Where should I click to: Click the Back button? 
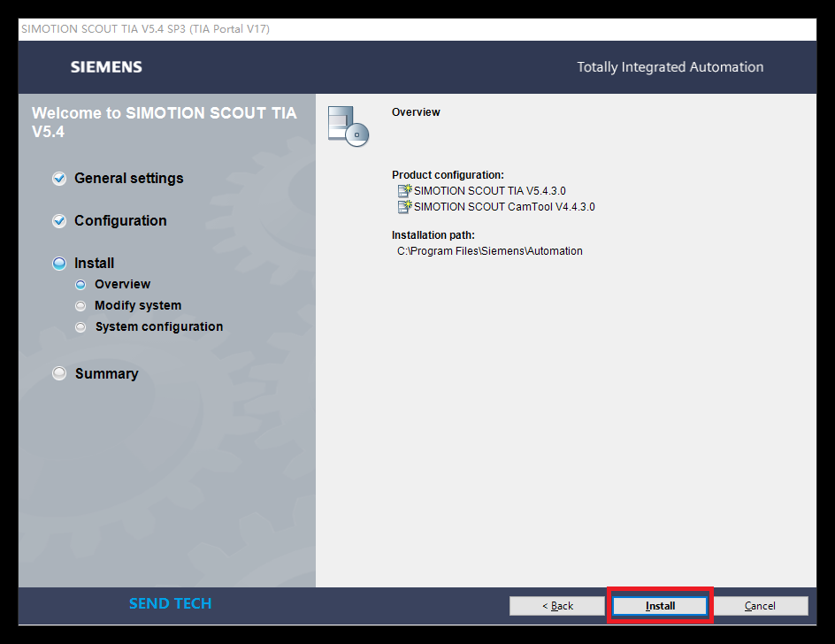(x=557, y=606)
